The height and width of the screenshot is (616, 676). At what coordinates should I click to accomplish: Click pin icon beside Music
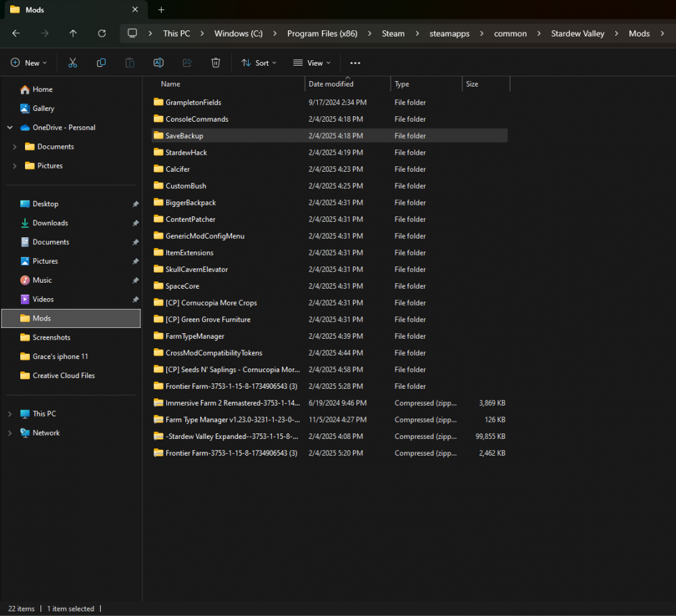click(x=135, y=281)
